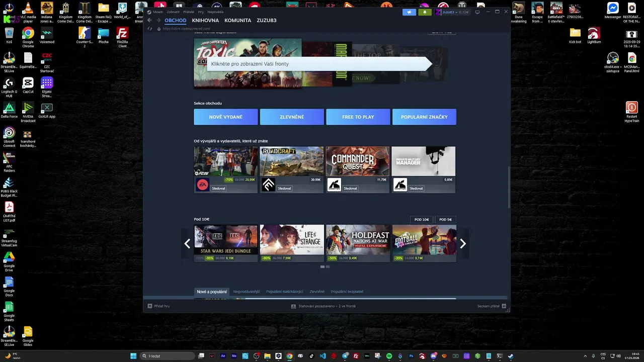Click the Steam icon in taskbar
The height and width of the screenshot is (362, 644).
click(x=511, y=356)
